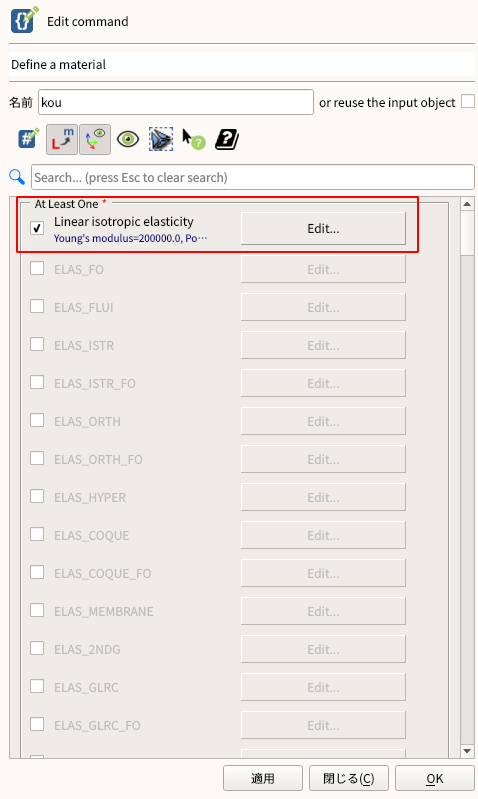This screenshot has height=799, width=478.
Task: Activate the What's This help cursor icon
Action: click(x=194, y=139)
